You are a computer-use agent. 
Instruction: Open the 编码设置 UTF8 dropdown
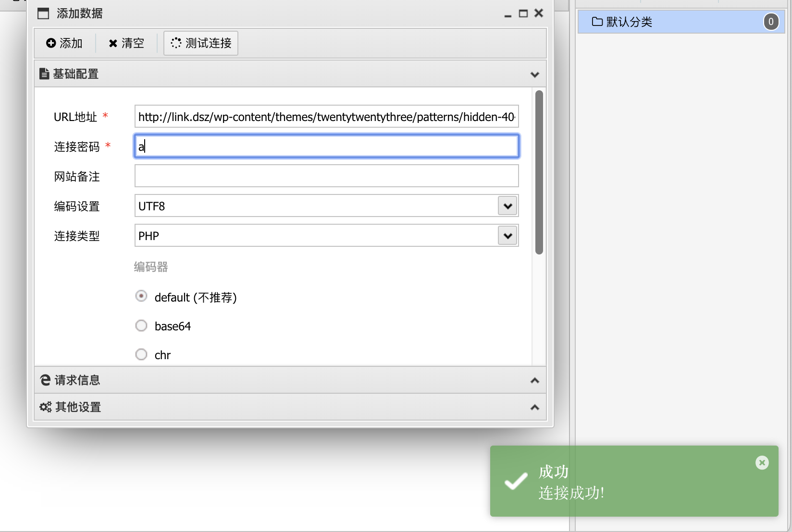pyautogui.click(x=507, y=206)
